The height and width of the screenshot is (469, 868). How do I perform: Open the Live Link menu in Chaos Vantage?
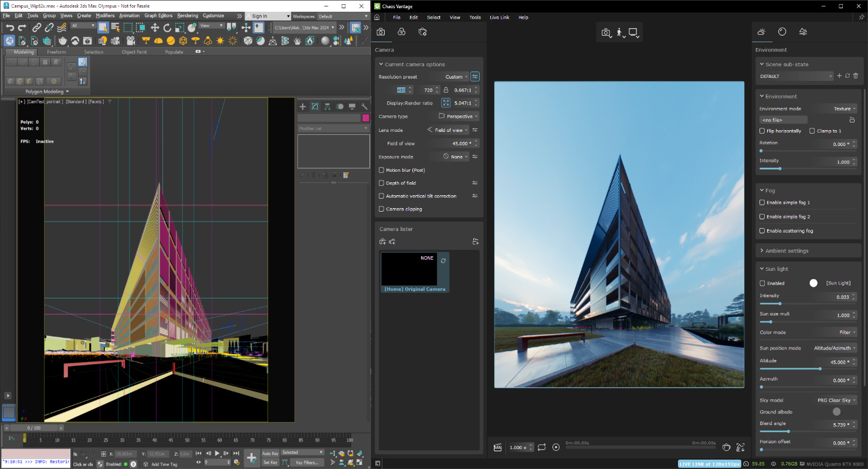pos(500,18)
